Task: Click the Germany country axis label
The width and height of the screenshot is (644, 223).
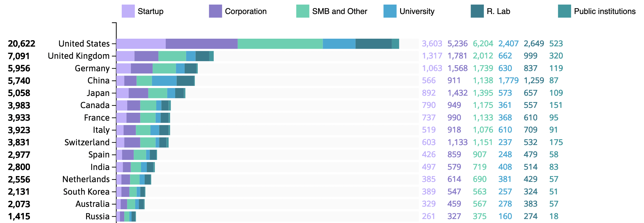Action: tap(92, 68)
